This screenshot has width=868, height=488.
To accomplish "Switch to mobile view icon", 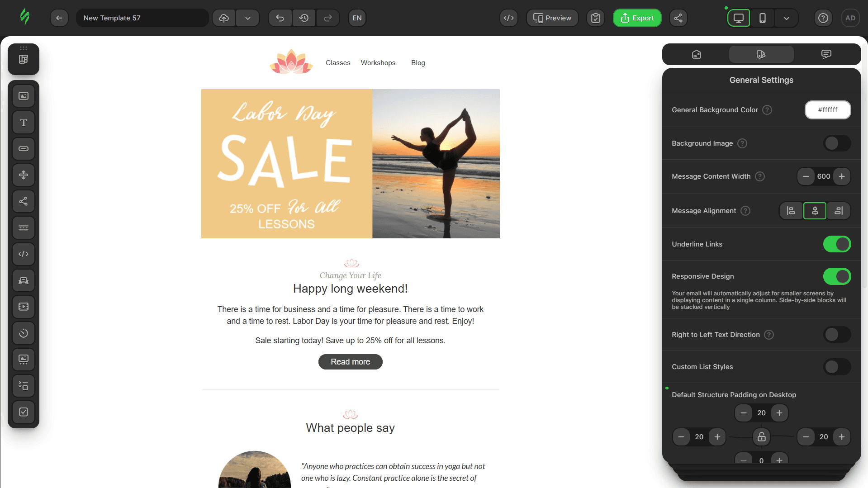I will coord(763,18).
